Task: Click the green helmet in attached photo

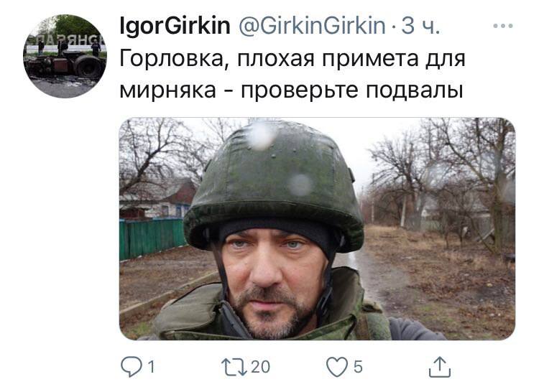Action: click(274, 185)
